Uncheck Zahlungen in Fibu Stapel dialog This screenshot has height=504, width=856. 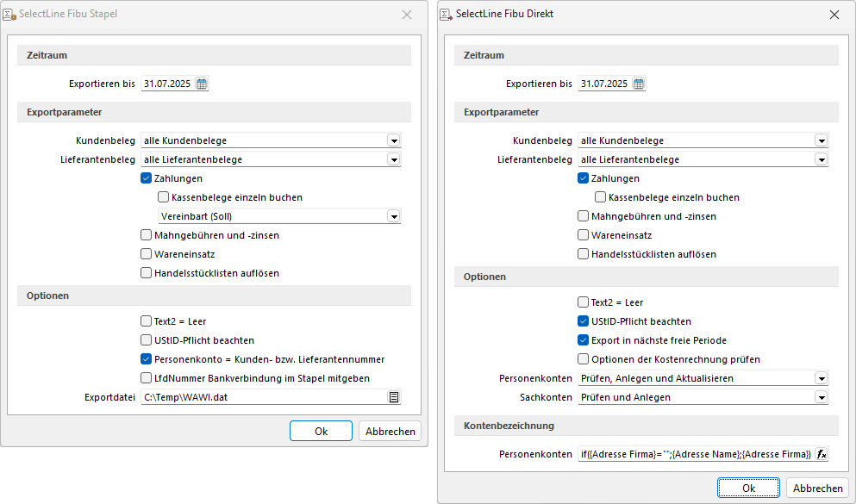pyautogui.click(x=147, y=178)
